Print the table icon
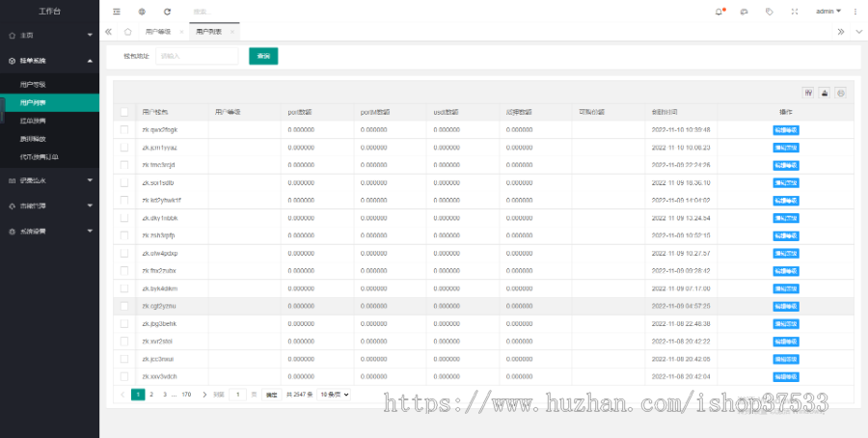The width and height of the screenshot is (868, 438). (x=841, y=93)
